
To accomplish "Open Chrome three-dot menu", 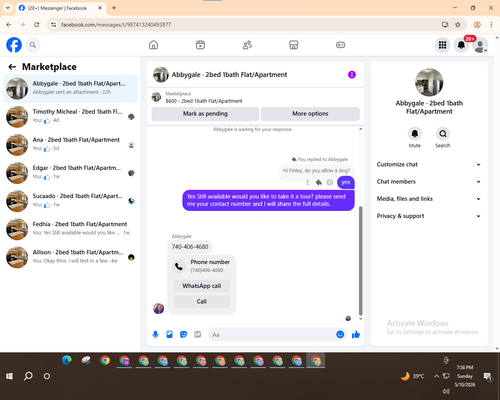I will coord(491,25).
